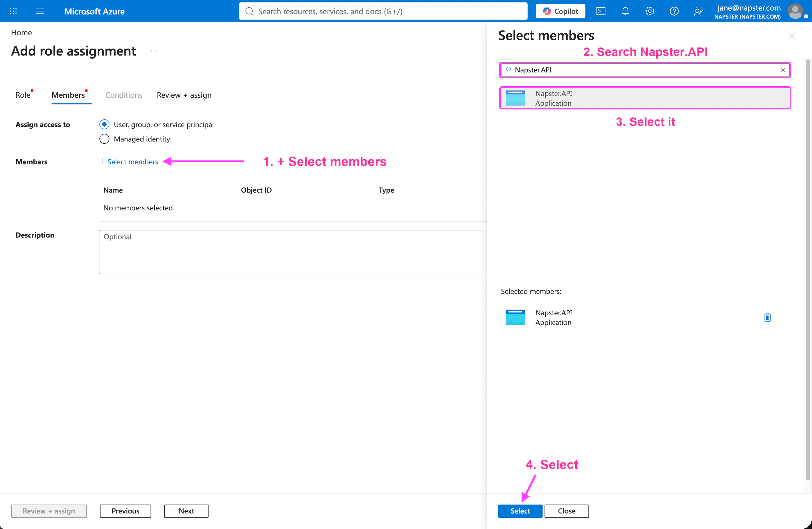Open portal settings gear
The image size is (812, 529).
coord(650,11)
